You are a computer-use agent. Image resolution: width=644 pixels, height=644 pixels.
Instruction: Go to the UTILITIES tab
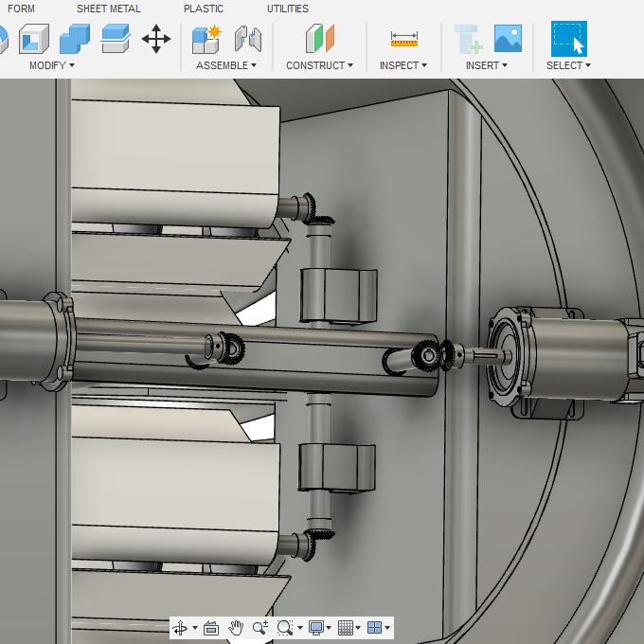click(288, 9)
